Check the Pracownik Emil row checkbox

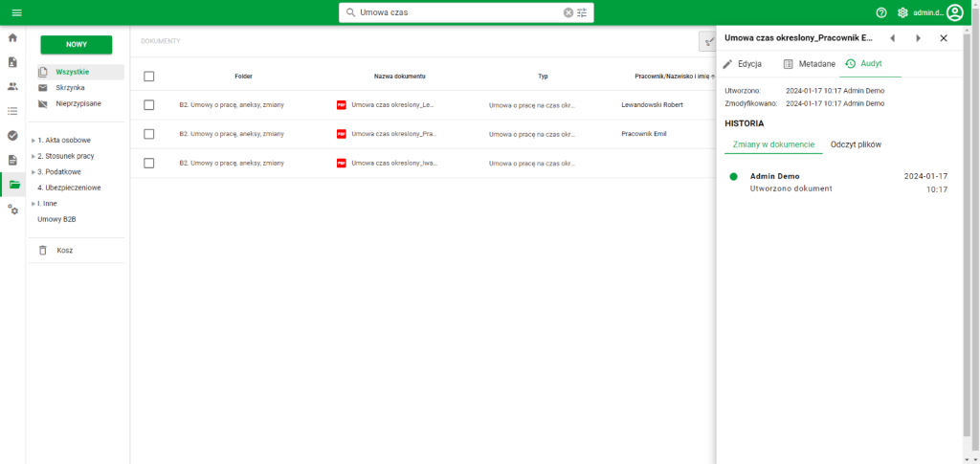click(x=148, y=134)
